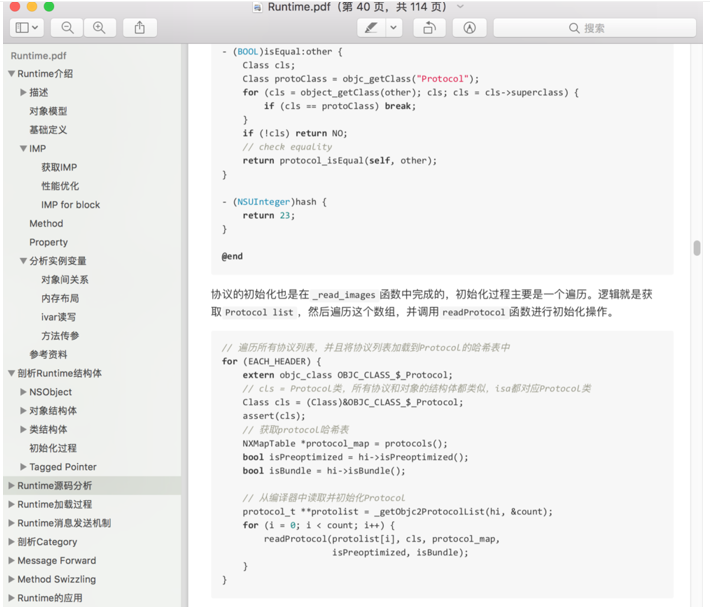Select Runtime.pdf sidebar header

click(38, 56)
